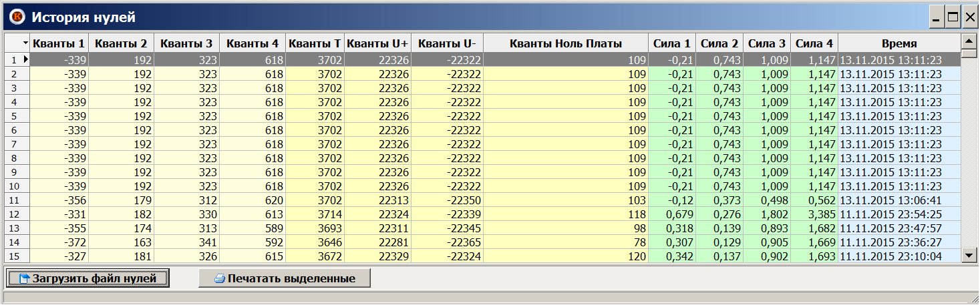Click the Печатать выделенные button
Image resolution: width=980 pixels, height=305 pixels.
pos(285,278)
